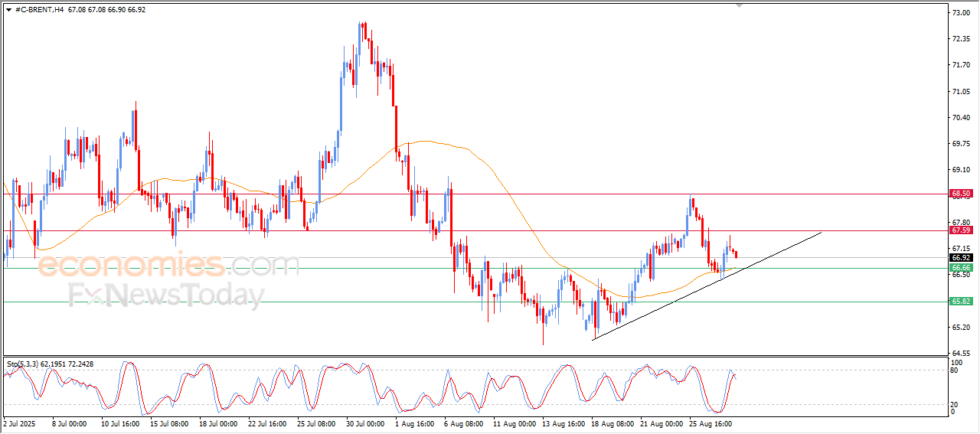Click the 64.55 value on price axis
Viewport: 980px width, 434px height.
coord(961,353)
